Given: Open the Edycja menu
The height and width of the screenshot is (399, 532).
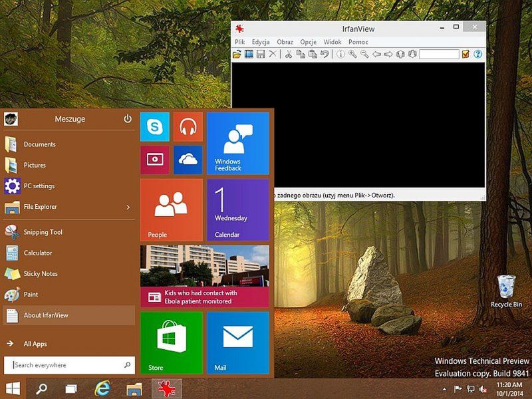Looking at the screenshot, I should coord(261,42).
